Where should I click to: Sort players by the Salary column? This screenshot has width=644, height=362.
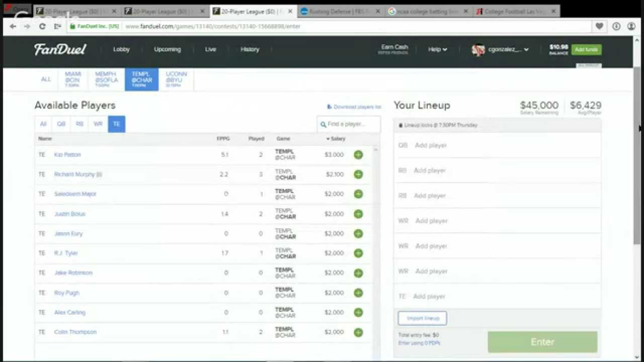pyautogui.click(x=336, y=139)
